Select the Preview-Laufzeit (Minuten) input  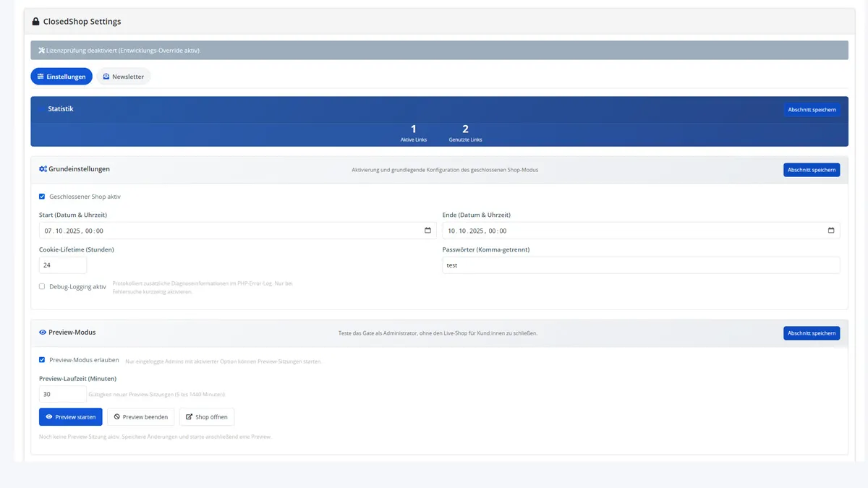63,394
